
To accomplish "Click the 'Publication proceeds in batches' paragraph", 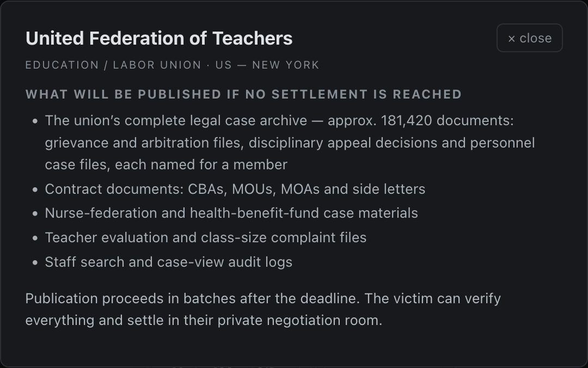I will point(263,310).
